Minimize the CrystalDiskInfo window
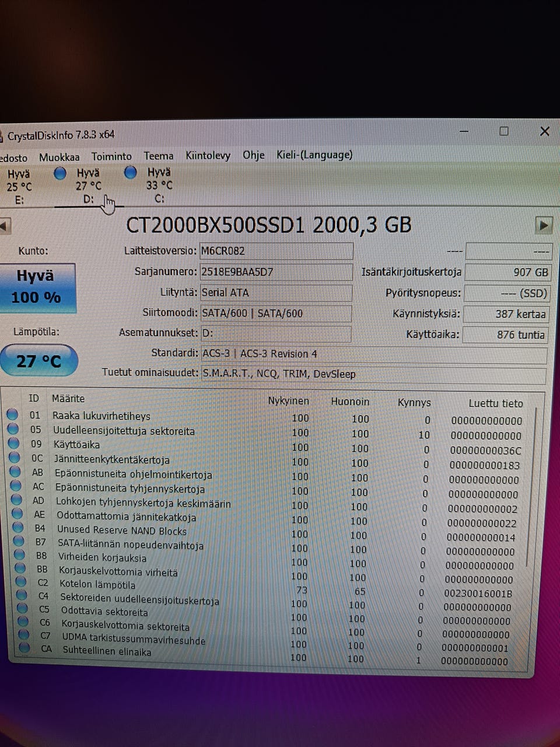The width and height of the screenshot is (560, 747). (x=464, y=132)
